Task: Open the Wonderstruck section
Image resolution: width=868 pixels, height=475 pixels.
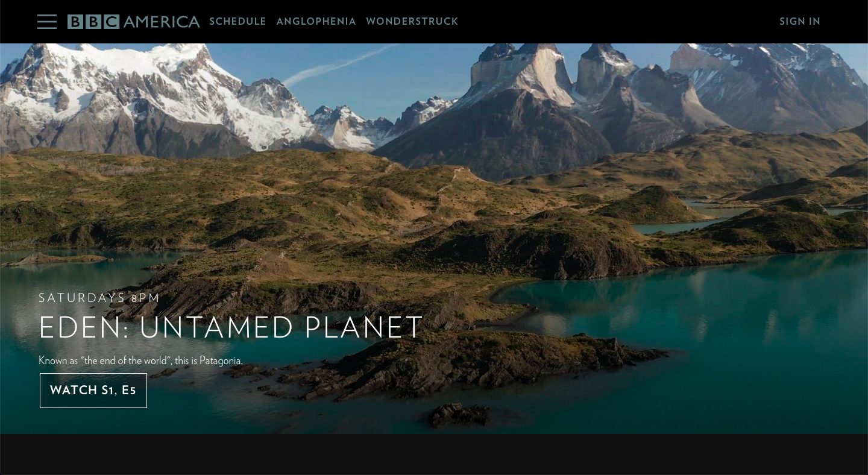Action: point(412,22)
